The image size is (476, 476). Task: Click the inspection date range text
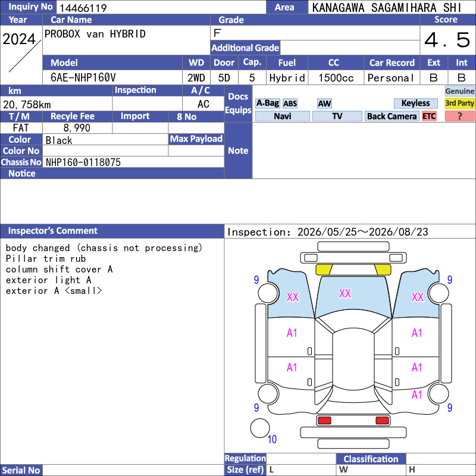(x=328, y=232)
